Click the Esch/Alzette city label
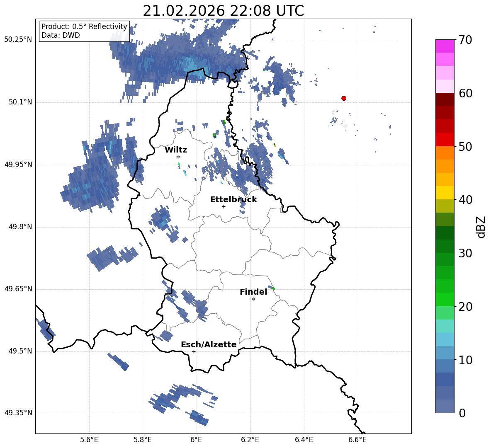Image resolution: width=491 pixels, height=448 pixels. point(209,344)
